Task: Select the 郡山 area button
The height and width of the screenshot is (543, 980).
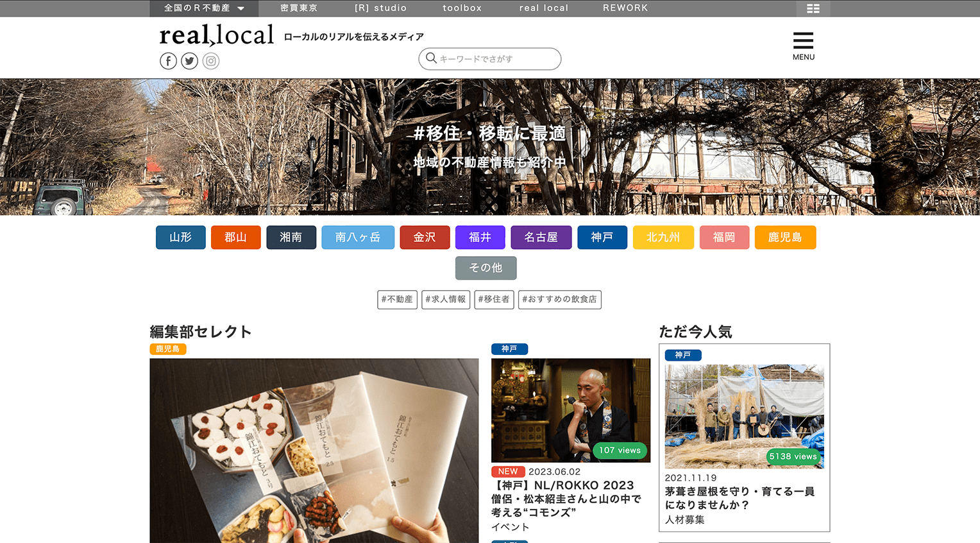Action: pos(236,237)
